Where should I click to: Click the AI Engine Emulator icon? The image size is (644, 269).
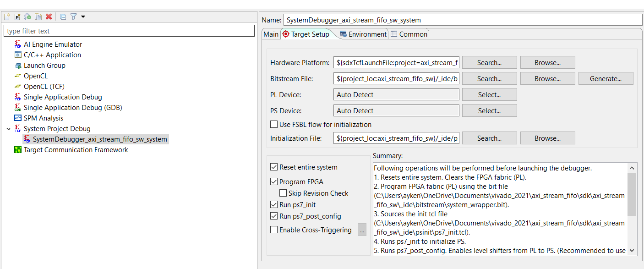(x=18, y=44)
